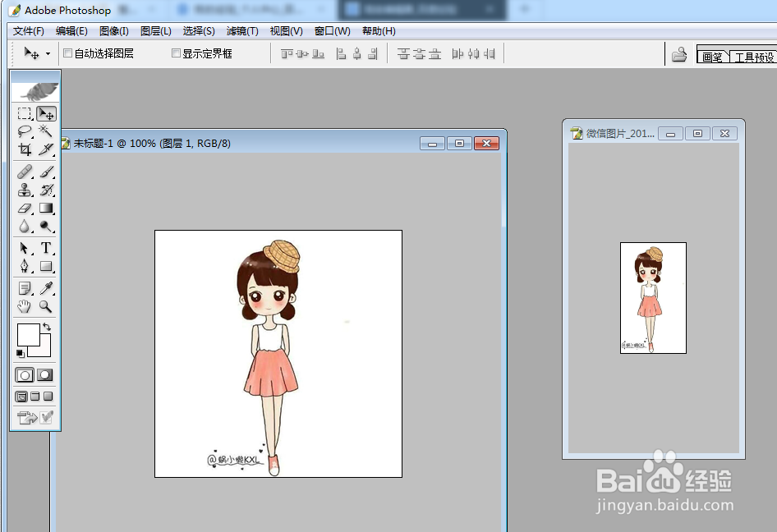Switch to Quick Mask mode
The height and width of the screenshot is (532, 777).
click(44, 375)
